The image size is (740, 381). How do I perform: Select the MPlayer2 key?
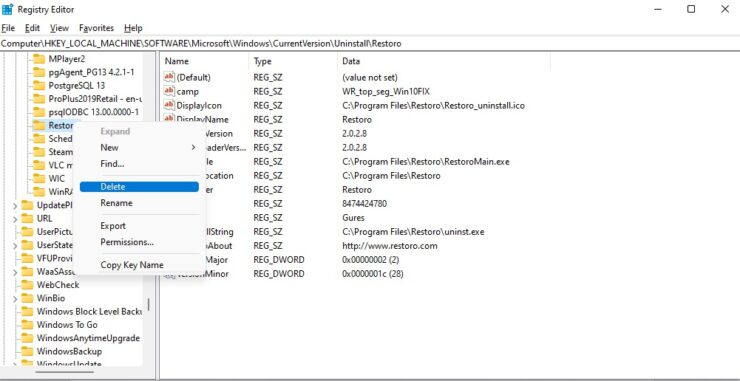point(66,59)
